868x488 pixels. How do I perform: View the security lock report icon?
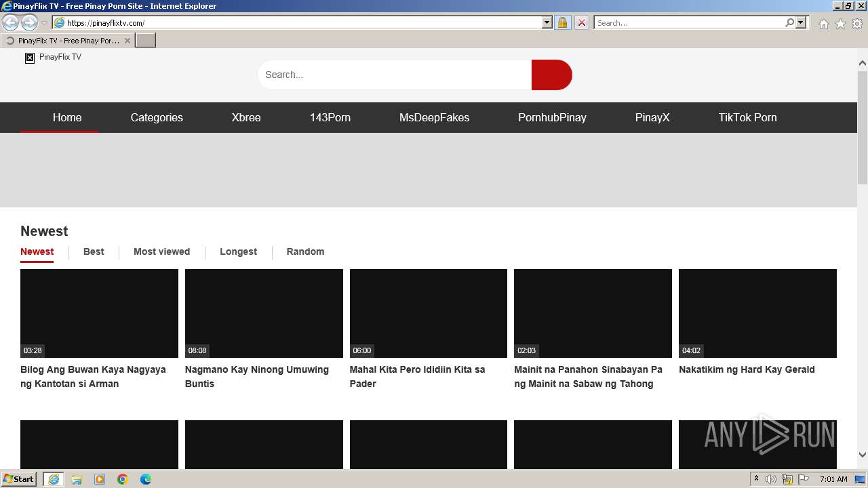coord(562,22)
